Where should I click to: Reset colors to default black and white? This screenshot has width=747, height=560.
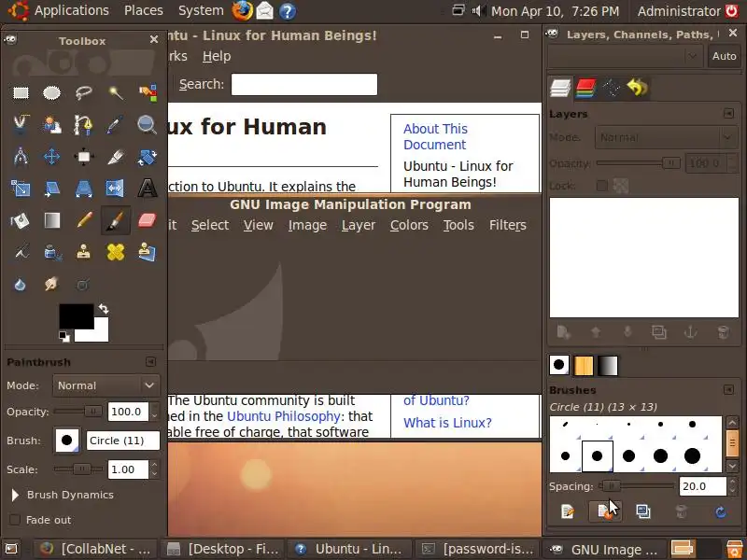pos(63,337)
